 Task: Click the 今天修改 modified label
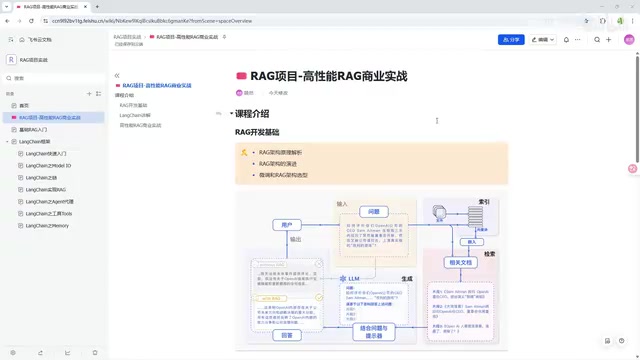pos(278,93)
